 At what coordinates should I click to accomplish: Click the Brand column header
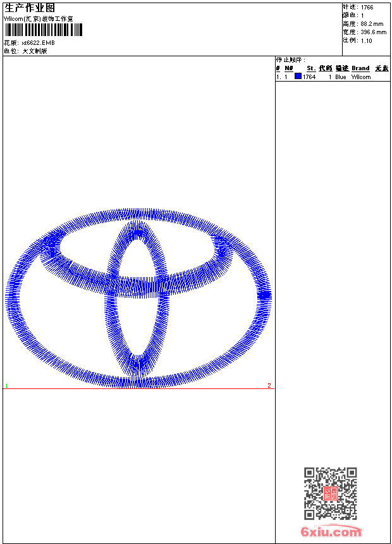[360, 68]
